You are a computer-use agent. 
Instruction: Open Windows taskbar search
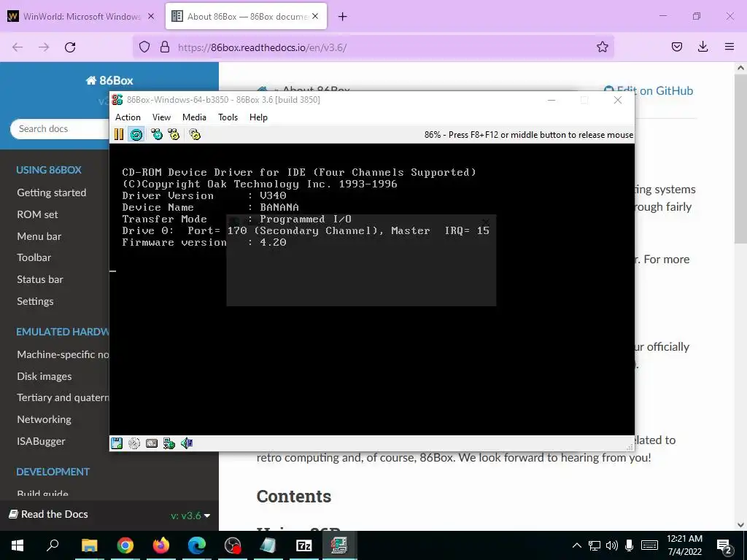53,545
